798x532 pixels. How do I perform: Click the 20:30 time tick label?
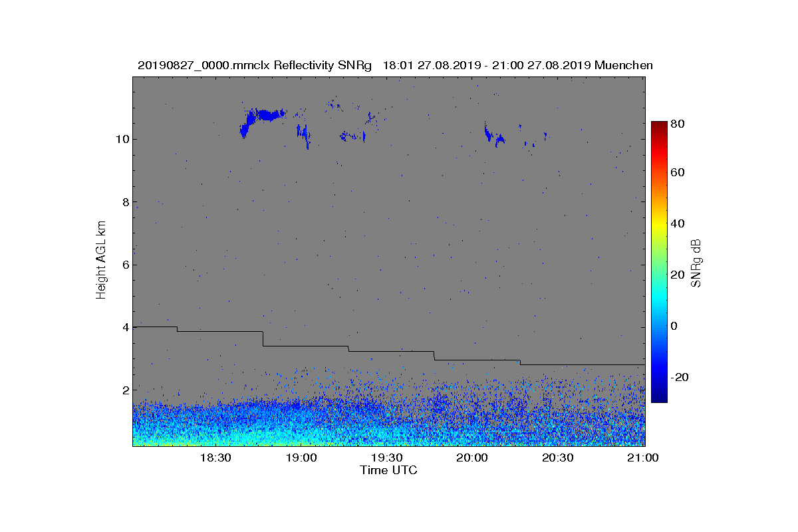tap(558, 458)
